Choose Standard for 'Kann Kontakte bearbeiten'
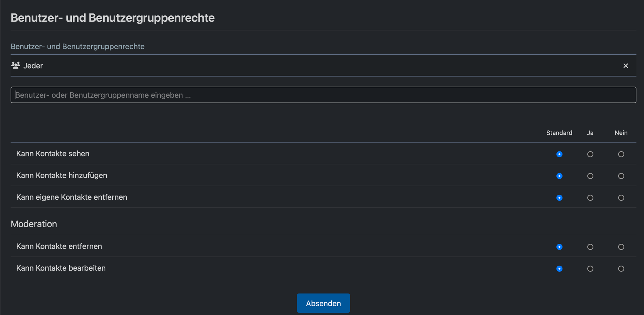The width and height of the screenshot is (644, 315). pyautogui.click(x=559, y=269)
